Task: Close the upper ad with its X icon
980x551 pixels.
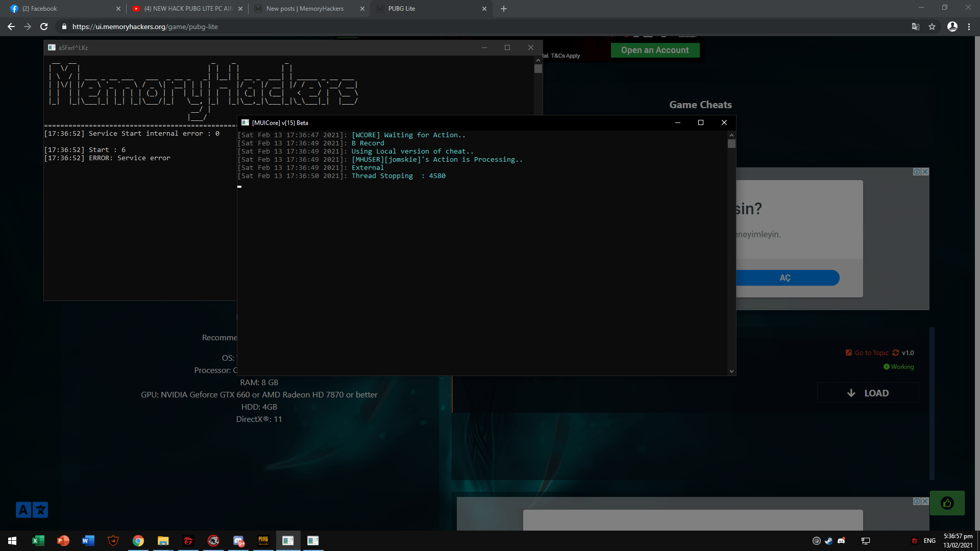Action: click(x=925, y=172)
